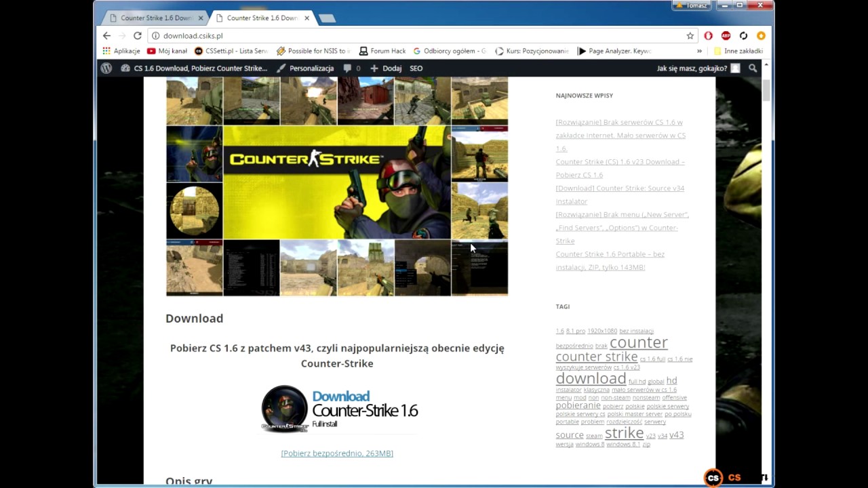Open the Brak serwerów CS 1.6 post
The image size is (868, 488).
click(x=620, y=136)
